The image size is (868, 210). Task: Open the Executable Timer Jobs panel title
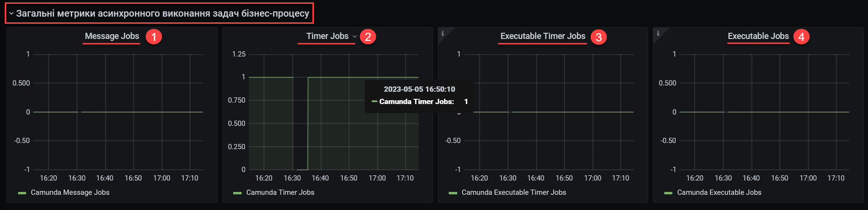pos(543,36)
